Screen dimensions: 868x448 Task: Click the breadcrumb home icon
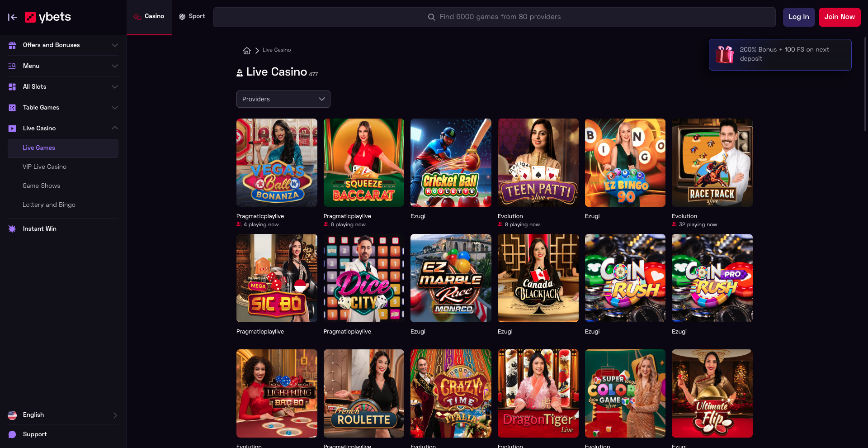coord(247,50)
